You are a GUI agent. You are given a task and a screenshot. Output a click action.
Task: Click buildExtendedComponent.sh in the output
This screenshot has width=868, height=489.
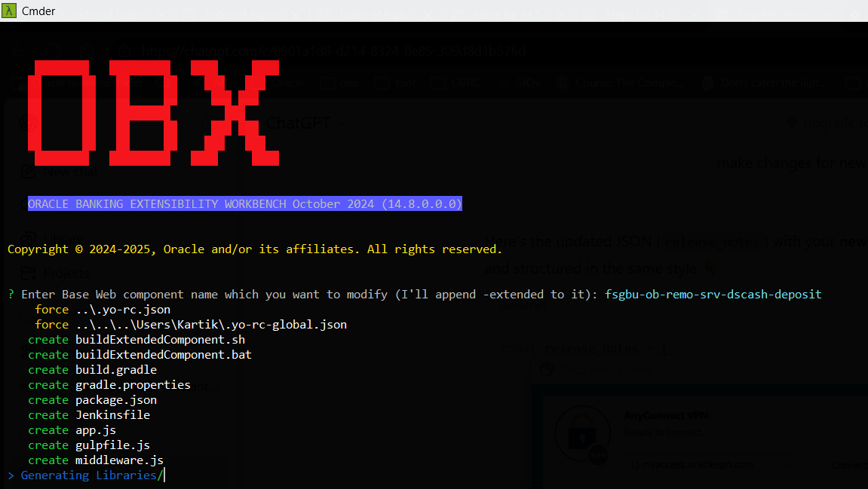coord(160,340)
